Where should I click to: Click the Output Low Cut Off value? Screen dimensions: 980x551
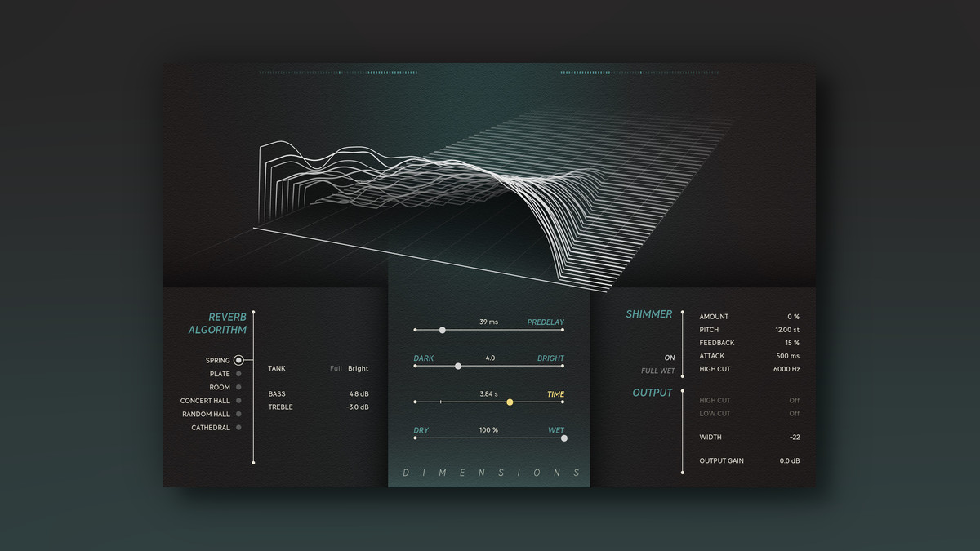pyautogui.click(x=795, y=413)
